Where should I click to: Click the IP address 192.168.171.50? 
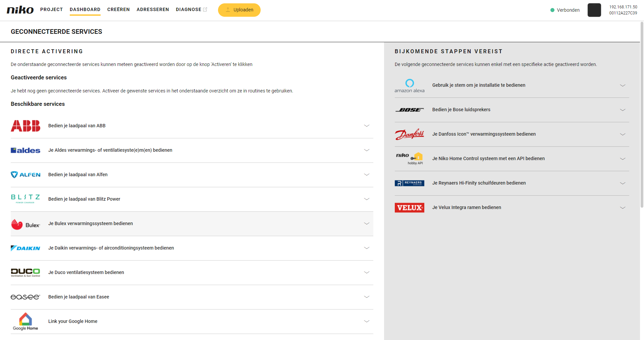pyautogui.click(x=623, y=7)
